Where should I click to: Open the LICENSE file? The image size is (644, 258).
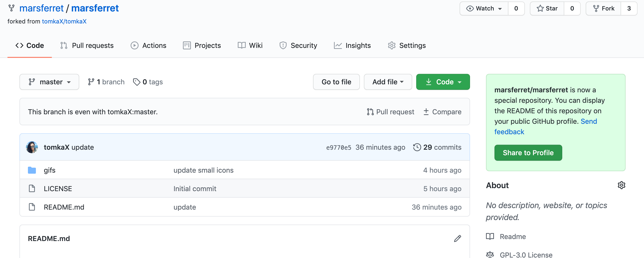click(58, 189)
